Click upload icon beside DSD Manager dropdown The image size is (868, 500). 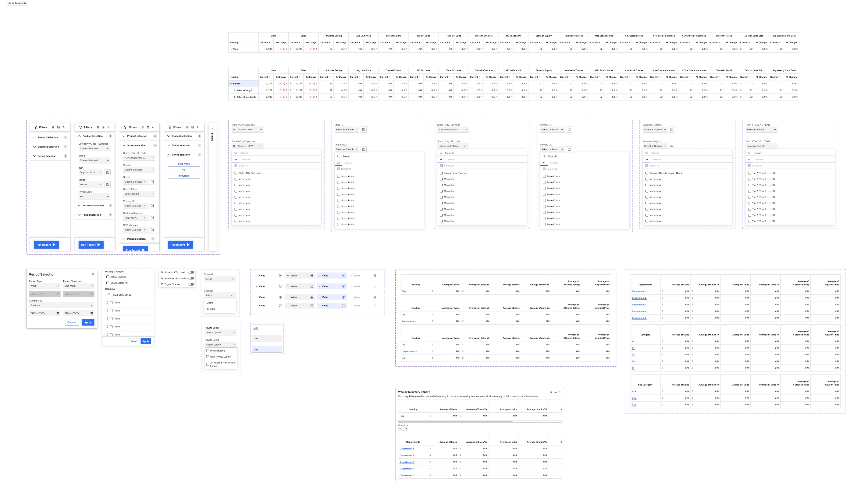click(x=152, y=230)
